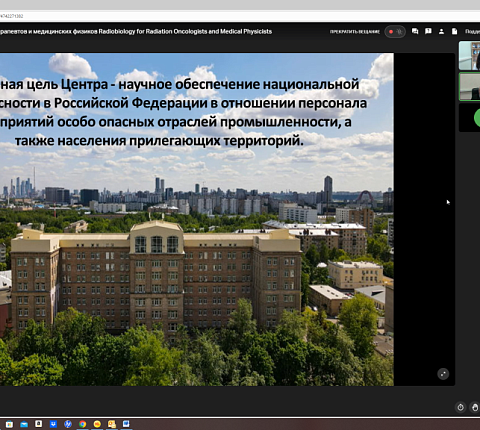Expand the presentation to fullscreen
Viewport: 480px width, 430px height.
[x=443, y=374]
